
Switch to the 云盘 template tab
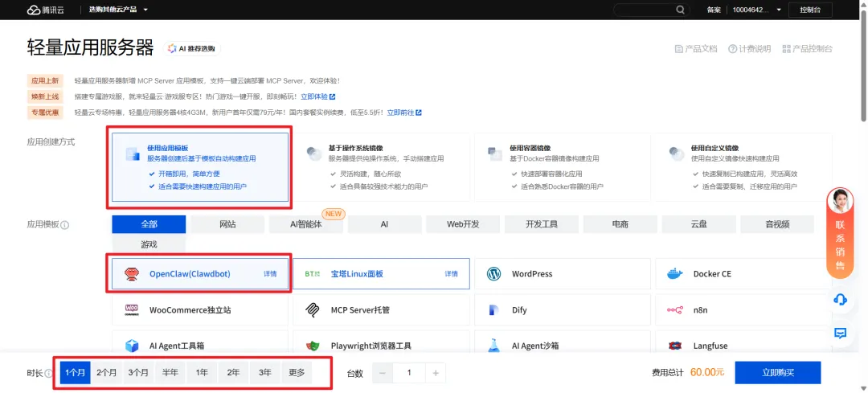pyautogui.click(x=699, y=224)
